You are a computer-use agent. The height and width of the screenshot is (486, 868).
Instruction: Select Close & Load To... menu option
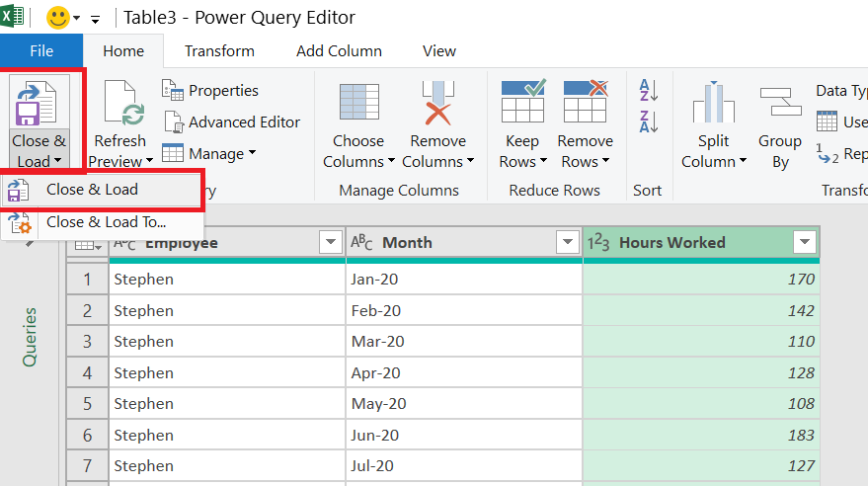pyautogui.click(x=106, y=222)
